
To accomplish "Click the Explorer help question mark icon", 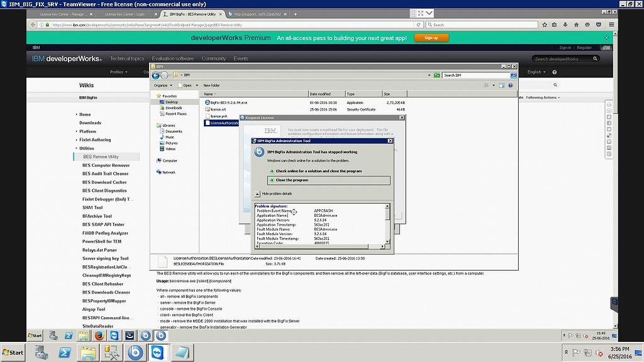I will tap(513, 85).
